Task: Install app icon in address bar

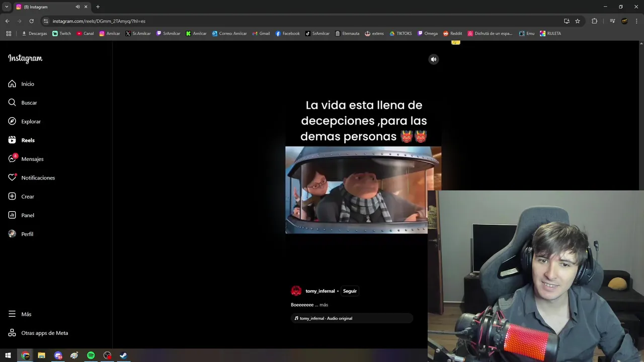Action: (x=567, y=21)
